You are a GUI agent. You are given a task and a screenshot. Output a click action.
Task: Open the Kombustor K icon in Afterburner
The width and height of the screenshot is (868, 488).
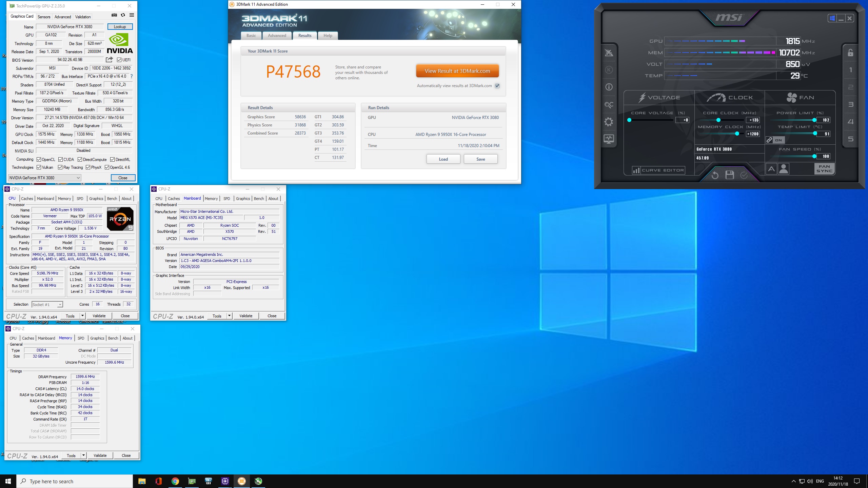(x=609, y=70)
